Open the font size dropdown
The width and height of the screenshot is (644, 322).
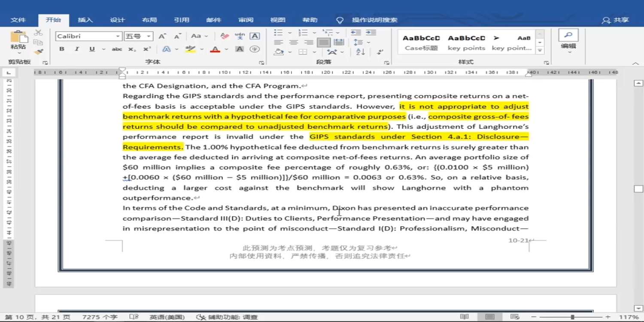pos(149,36)
